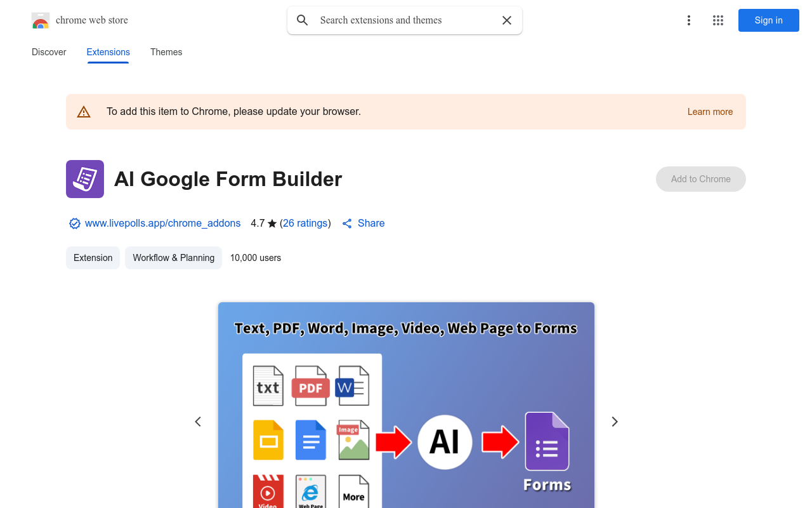The height and width of the screenshot is (508, 812).
Task: Click the Share icon
Action: tap(347, 224)
